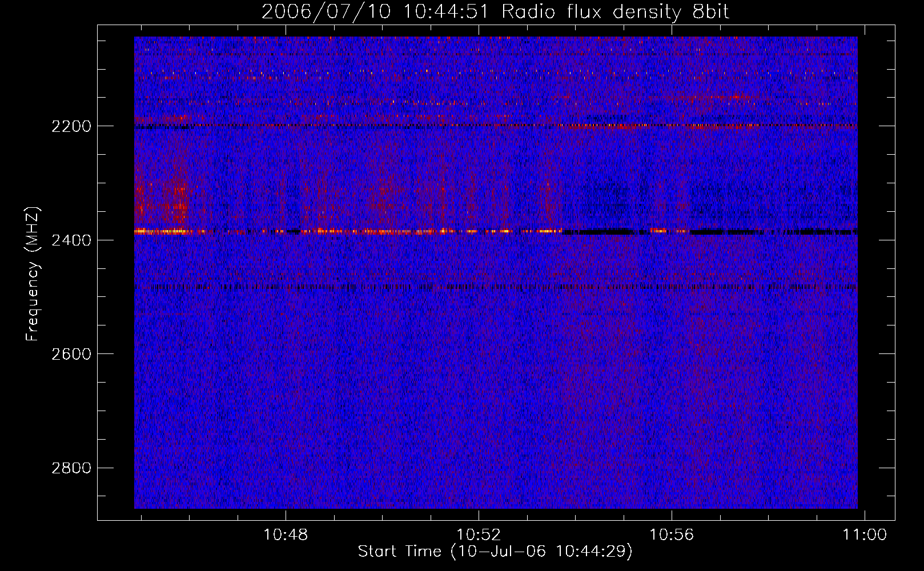Click the 10:56 time tick label
This screenshot has width=924, height=571.
pyautogui.click(x=672, y=535)
